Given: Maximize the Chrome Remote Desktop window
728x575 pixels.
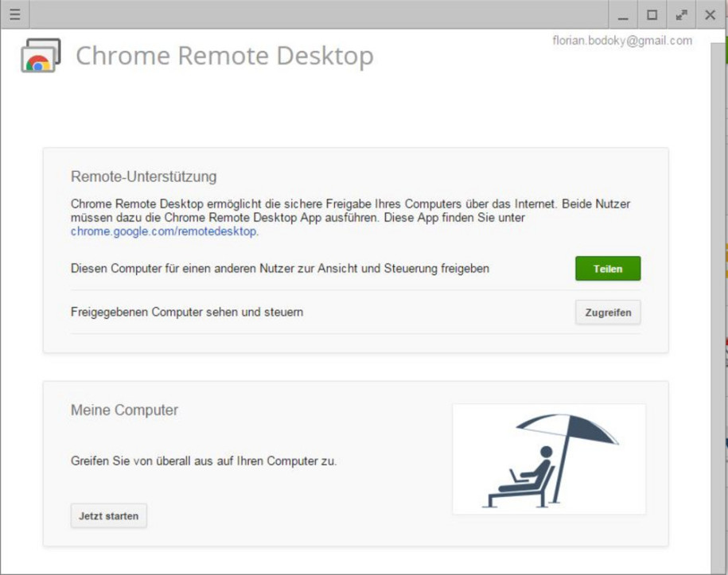Looking at the screenshot, I should pos(652,15).
